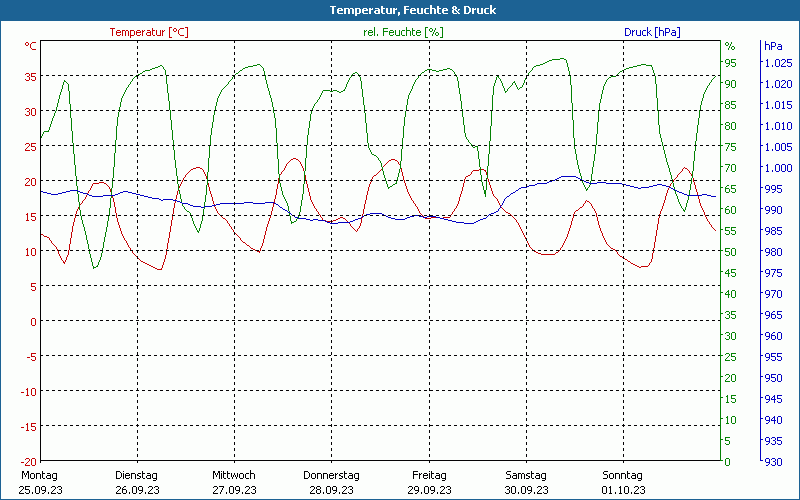Click the red '-15' temperature tick
This screenshot has width=800, height=500.
tap(29, 427)
